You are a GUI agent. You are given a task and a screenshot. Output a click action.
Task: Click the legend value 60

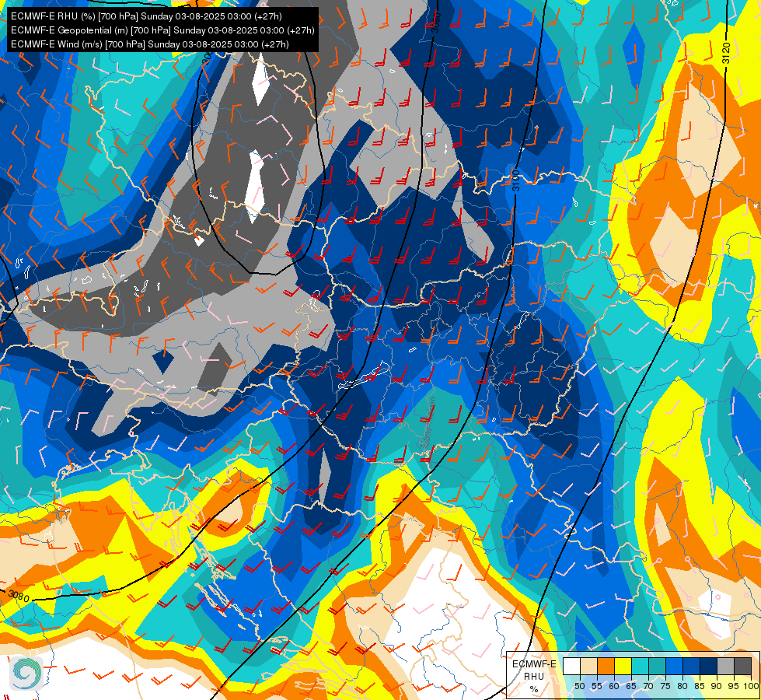coord(614,686)
